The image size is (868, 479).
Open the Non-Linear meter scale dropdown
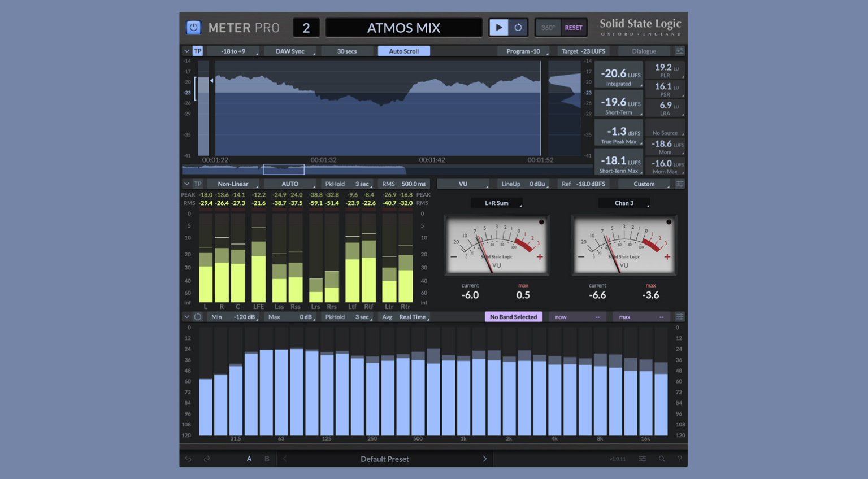(x=233, y=184)
